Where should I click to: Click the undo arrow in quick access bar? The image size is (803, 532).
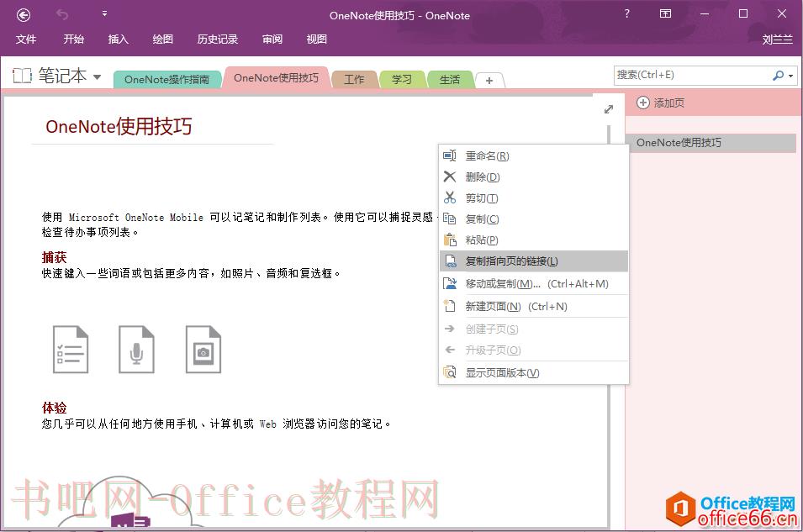click(62, 15)
